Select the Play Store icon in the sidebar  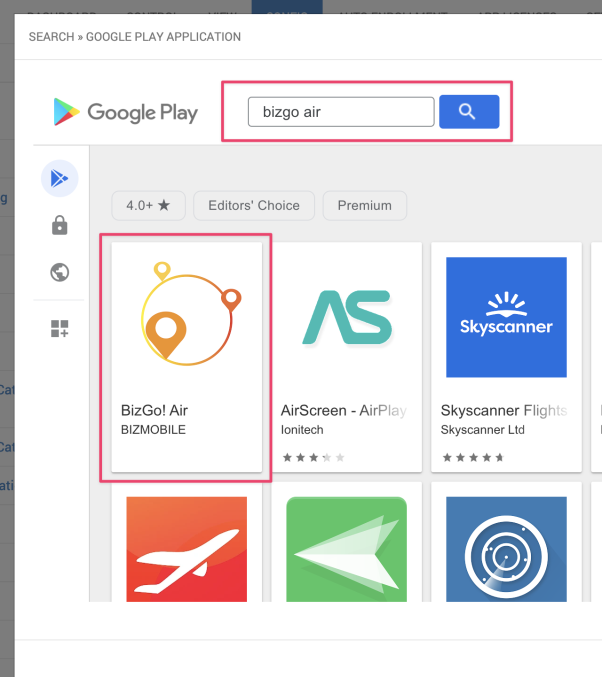59,179
